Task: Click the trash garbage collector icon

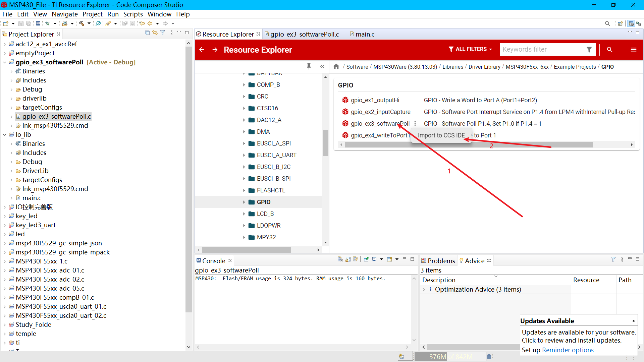Action: 489,357
